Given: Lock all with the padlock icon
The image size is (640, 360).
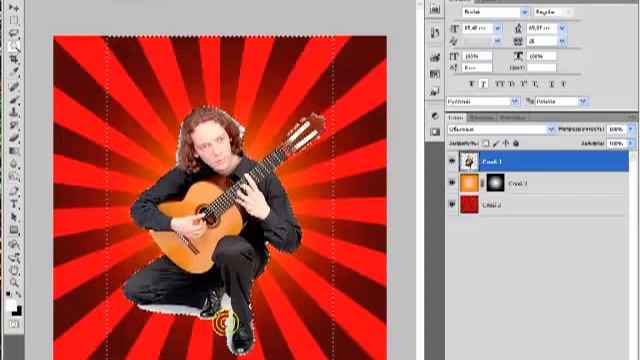Looking at the screenshot, I should point(516,143).
